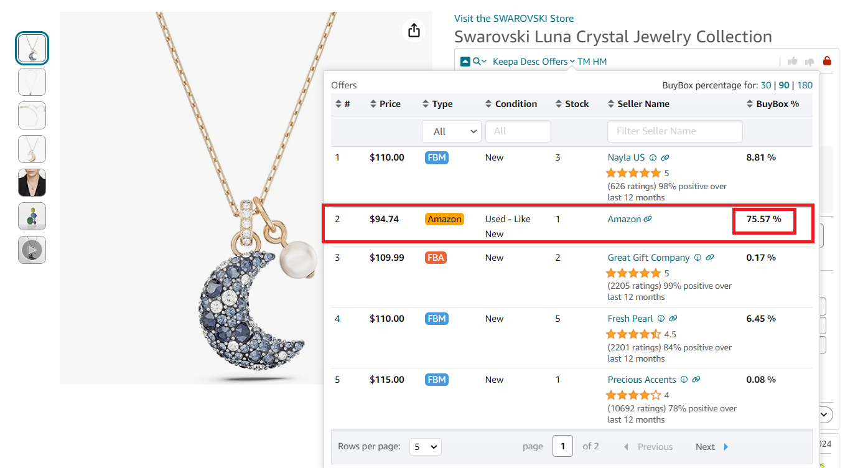The width and height of the screenshot is (868, 468).
Task: Select the 90-day BuyBox percentage view
Action: pos(784,85)
